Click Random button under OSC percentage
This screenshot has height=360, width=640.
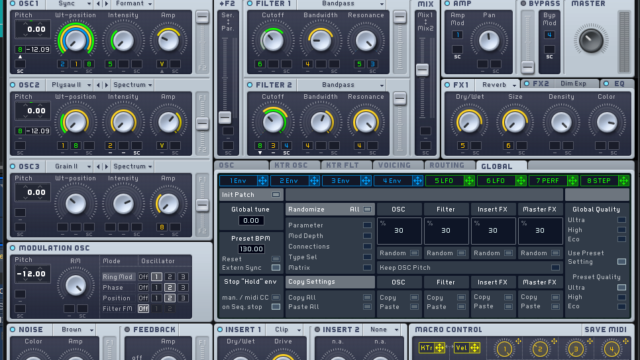pyautogui.click(x=399, y=253)
